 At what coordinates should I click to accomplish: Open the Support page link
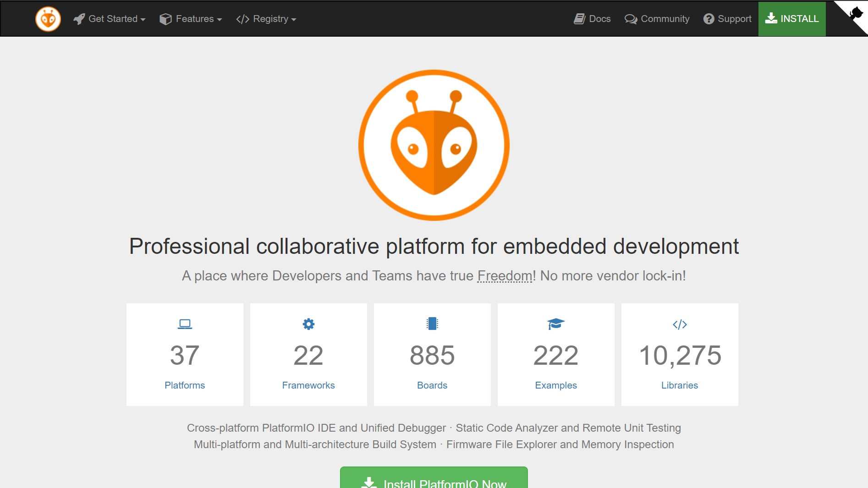point(727,19)
